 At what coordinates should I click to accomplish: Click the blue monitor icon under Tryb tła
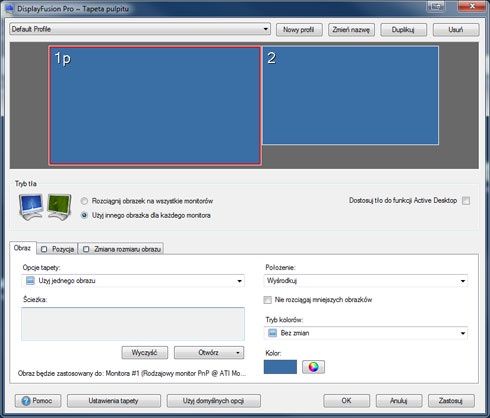(x=31, y=207)
